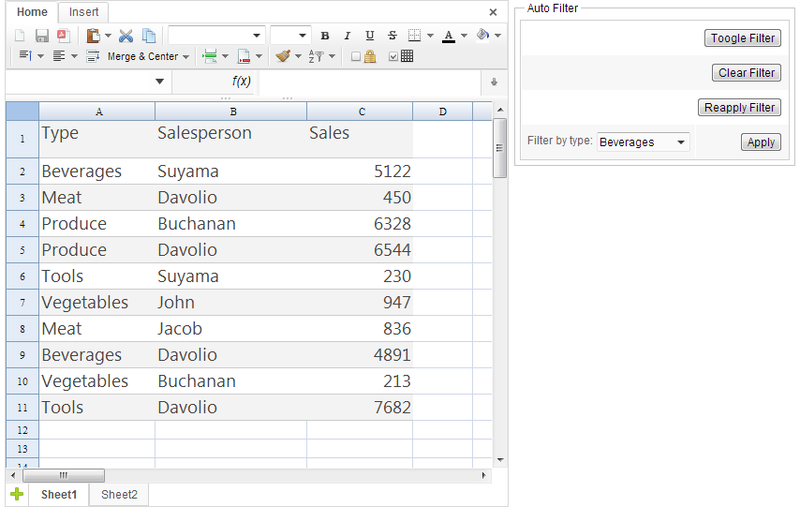The height and width of the screenshot is (507, 800).
Task: Click the Save floppy disk icon
Action: (42, 35)
